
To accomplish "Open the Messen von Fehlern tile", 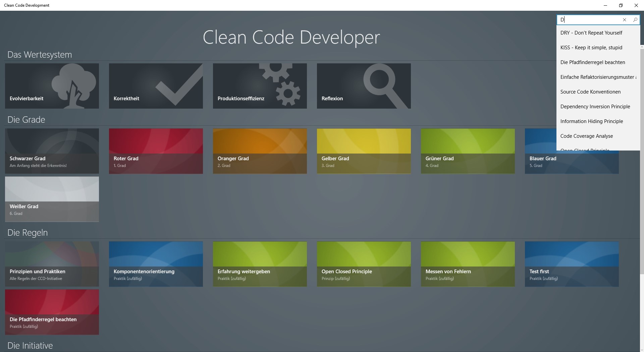I will pyautogui.click(x=468, y=264).
